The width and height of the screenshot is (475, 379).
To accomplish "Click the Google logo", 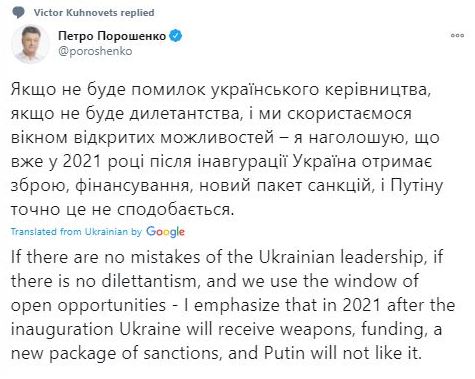I will 165,232.
